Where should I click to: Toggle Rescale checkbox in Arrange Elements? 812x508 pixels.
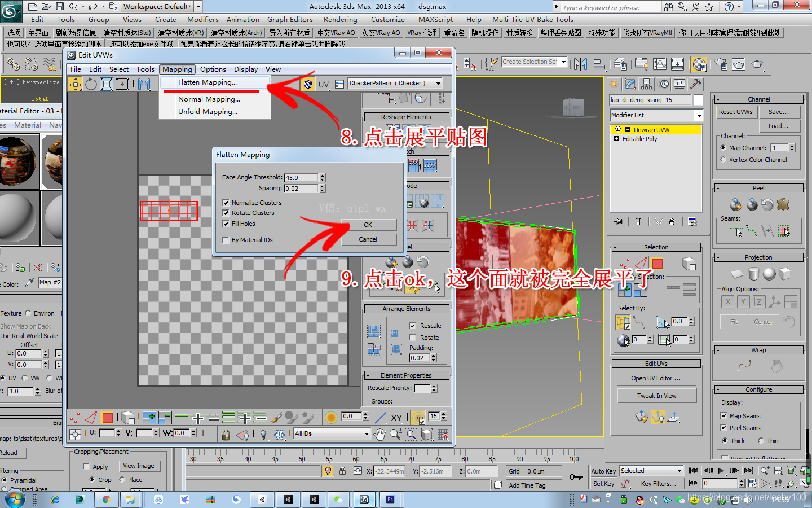pyautogui.click(x=413, y=326)
